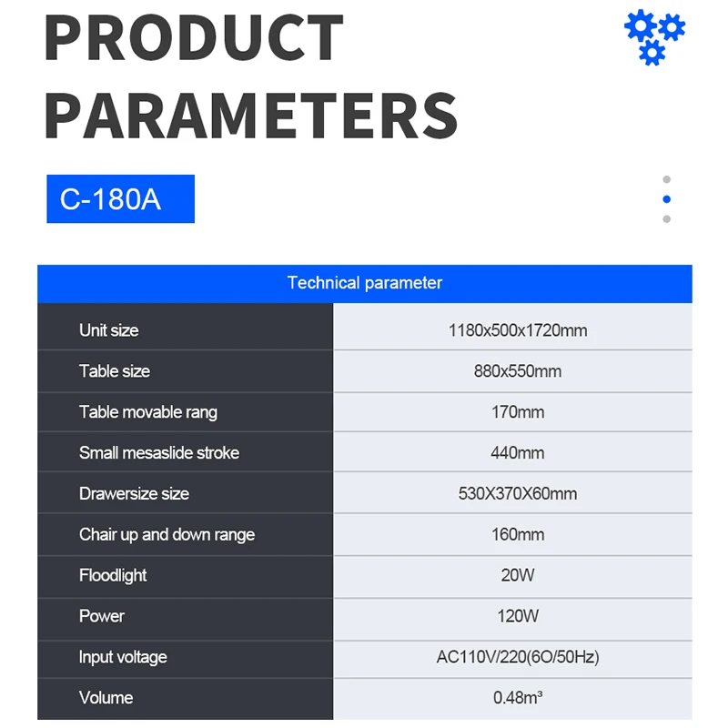
Task: Click the 1180x500x1720mm unit size value
Action: pyautogui.click(x=518, y=330)
